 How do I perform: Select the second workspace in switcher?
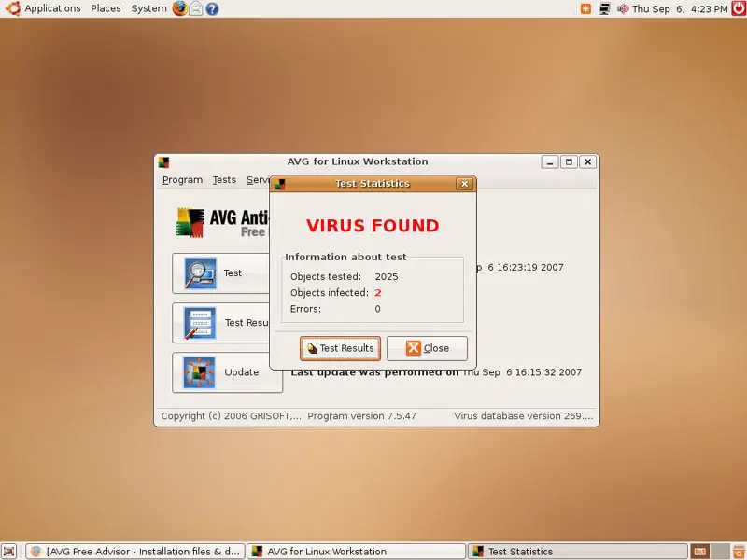(720, 552)
